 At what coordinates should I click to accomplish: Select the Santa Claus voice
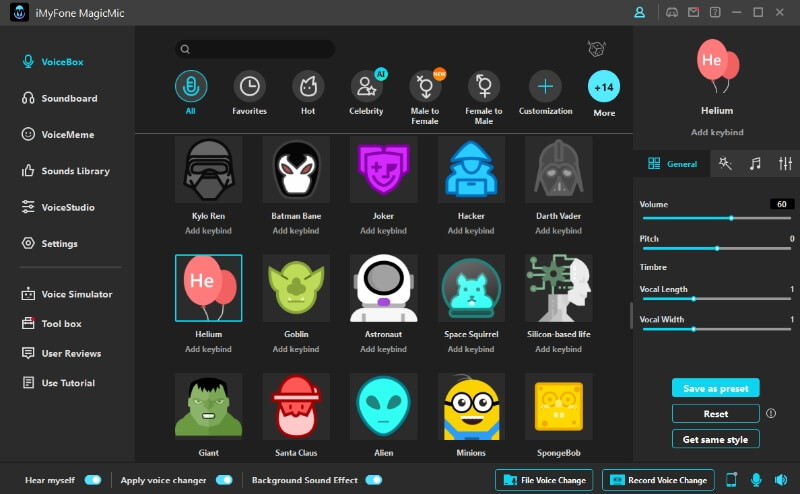(296, 406)
